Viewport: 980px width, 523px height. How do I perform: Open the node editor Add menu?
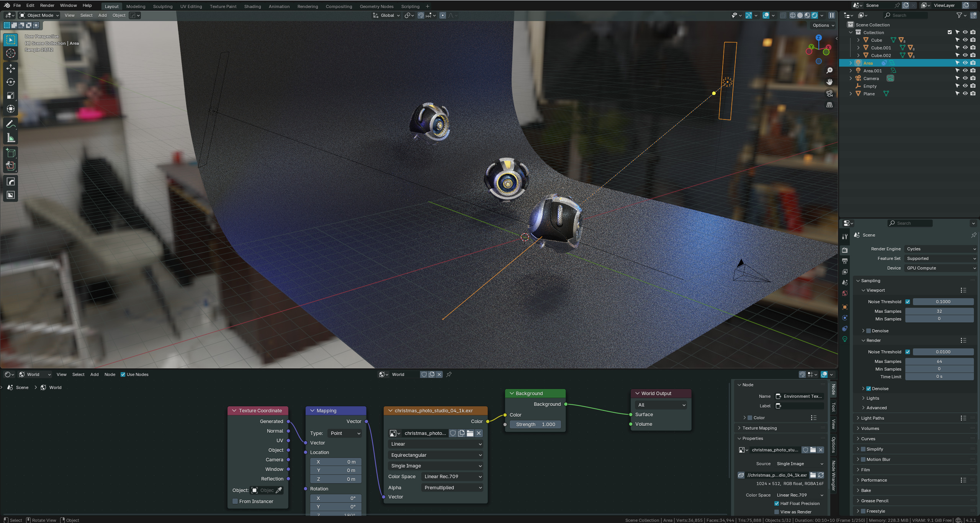94,374
